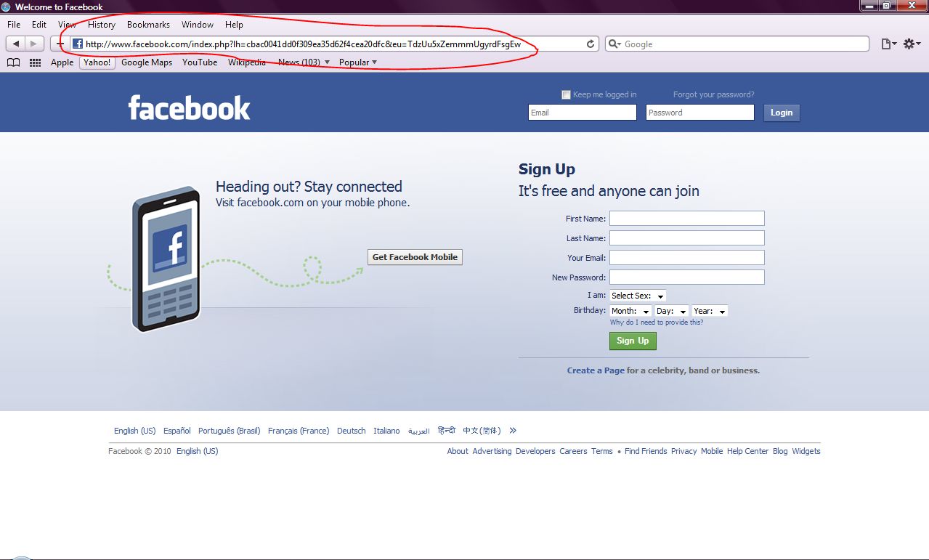Open the Careers footer link

[573, 451]
